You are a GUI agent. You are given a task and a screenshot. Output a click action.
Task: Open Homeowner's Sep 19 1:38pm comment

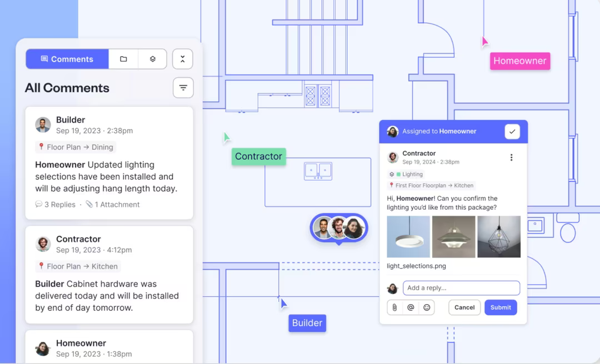pos(109,346)
